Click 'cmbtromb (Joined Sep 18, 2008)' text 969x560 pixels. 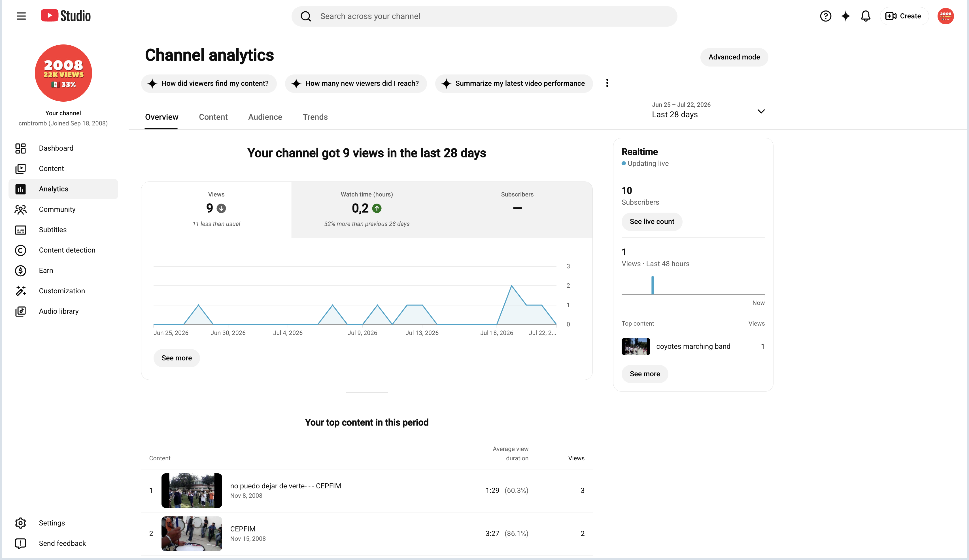click(63, 123)
